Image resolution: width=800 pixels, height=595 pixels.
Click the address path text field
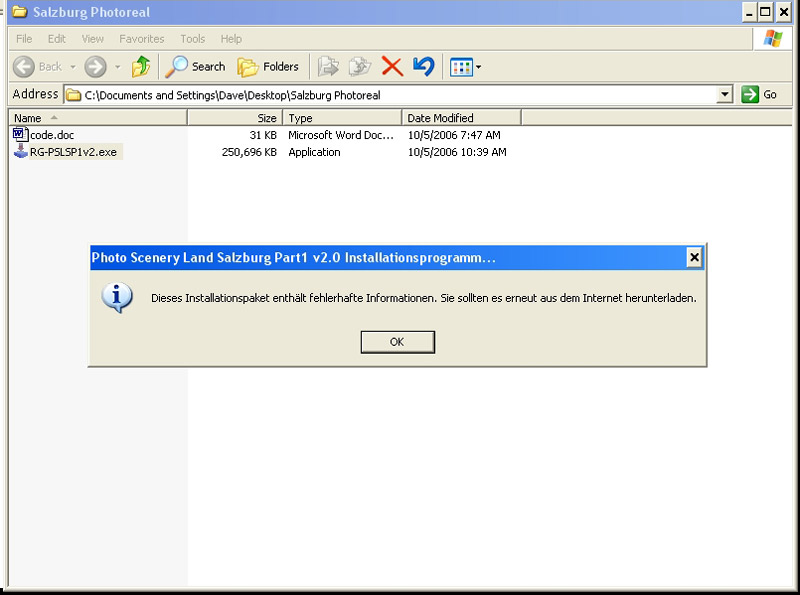coord(390,95)
